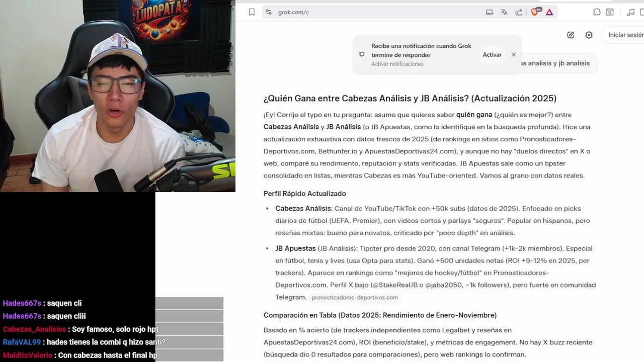Click Activar to enable Grok notifications
Viewport: 644px width, 362px height.
point(492,55)
